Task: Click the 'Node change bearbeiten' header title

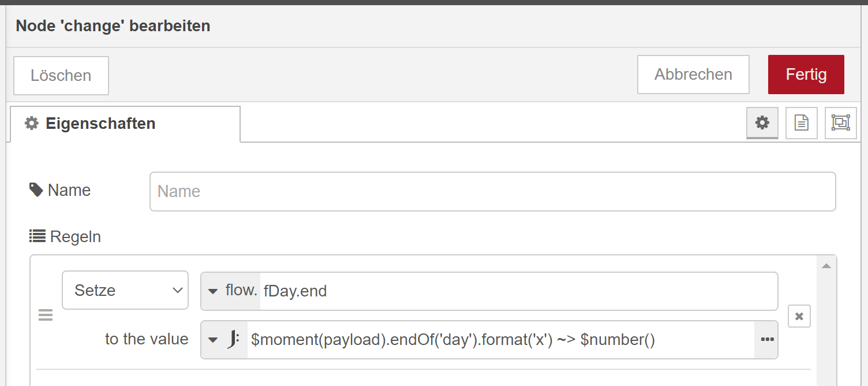Action: coord(113,26)
